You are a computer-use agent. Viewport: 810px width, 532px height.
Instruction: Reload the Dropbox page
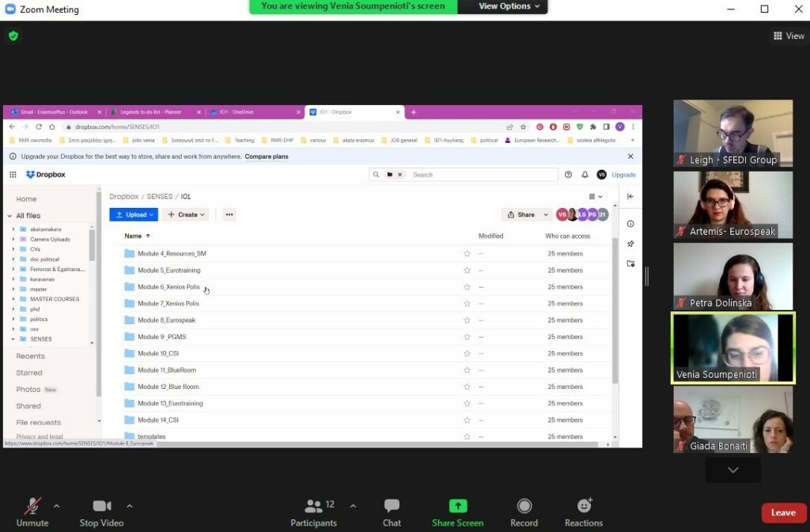point(39,127)
